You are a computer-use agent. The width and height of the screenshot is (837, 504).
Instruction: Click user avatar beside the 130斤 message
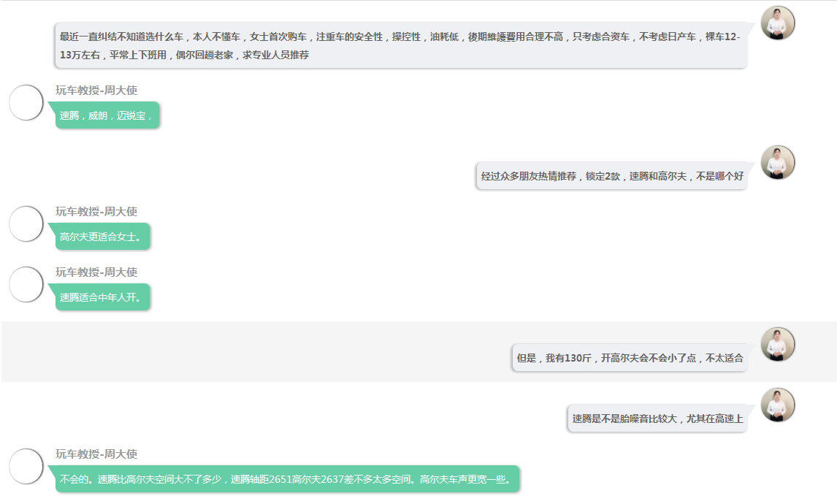(x=777, y=345)
